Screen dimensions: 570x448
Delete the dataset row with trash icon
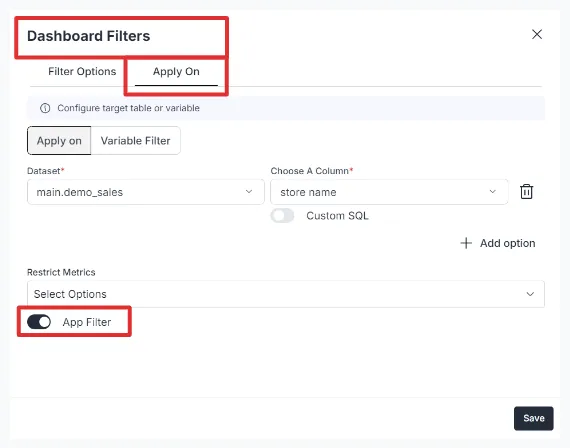(526, 192)
